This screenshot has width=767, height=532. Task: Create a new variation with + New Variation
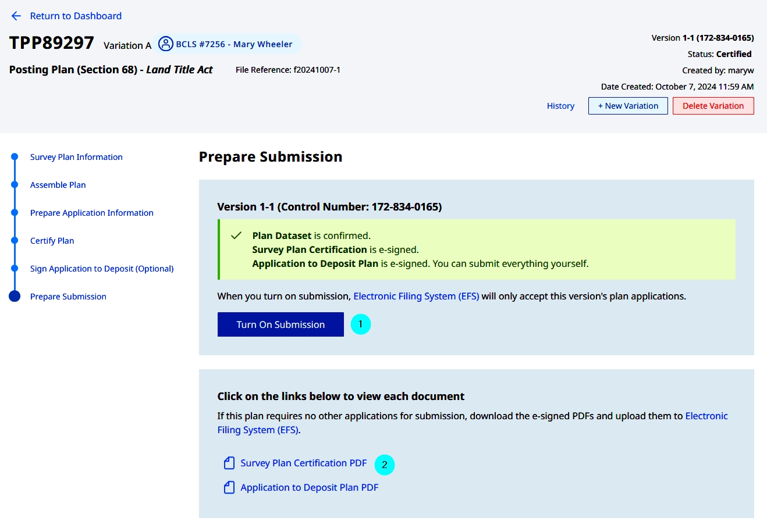pos(628,106)
